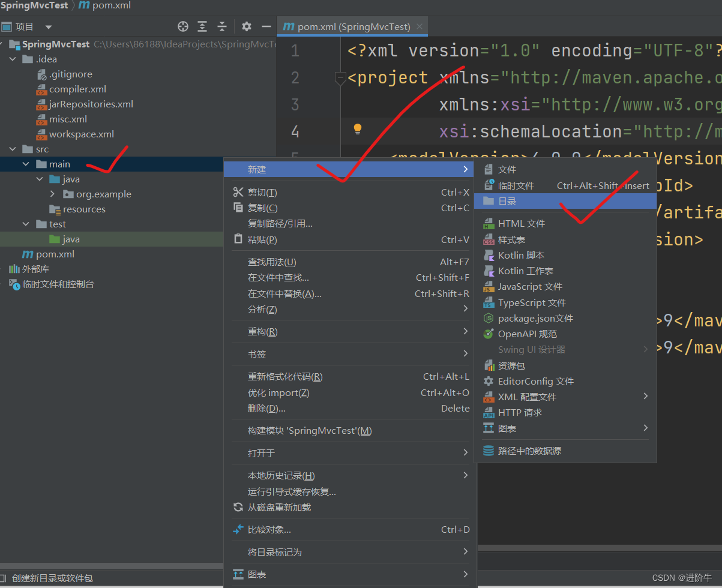
Task: Create new 资源包
Action: click(565, 365)
